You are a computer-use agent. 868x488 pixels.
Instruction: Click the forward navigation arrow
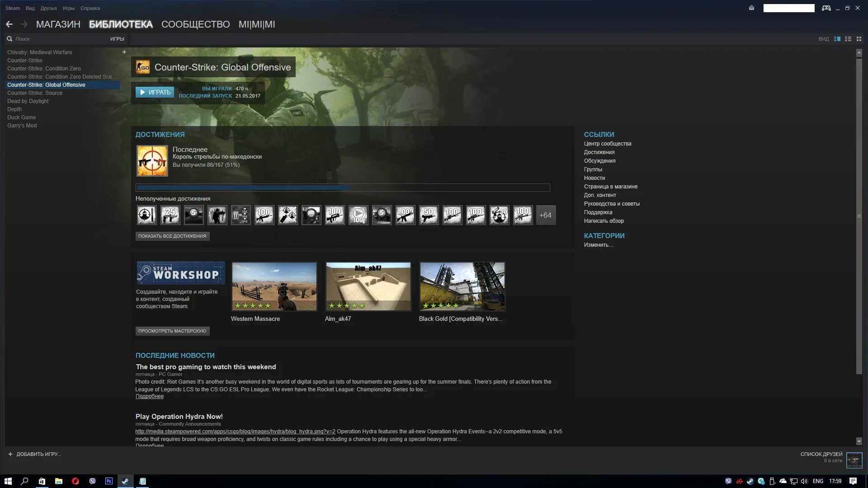click(x=24, y=24)
